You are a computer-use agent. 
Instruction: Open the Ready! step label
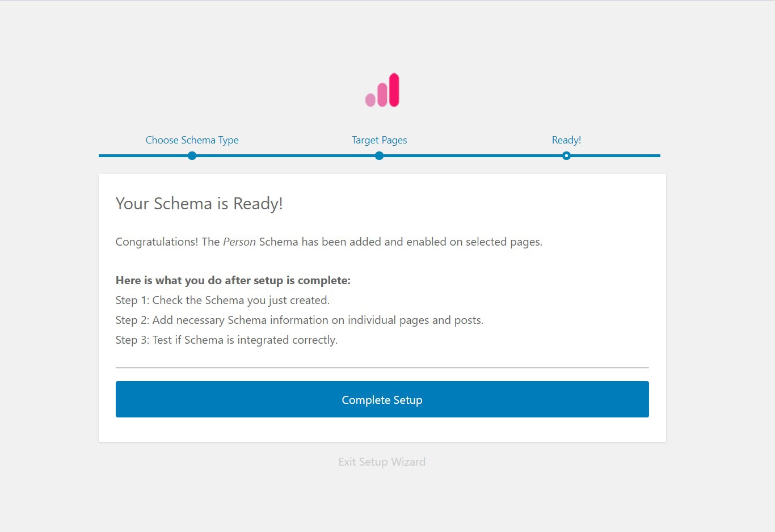566,140
